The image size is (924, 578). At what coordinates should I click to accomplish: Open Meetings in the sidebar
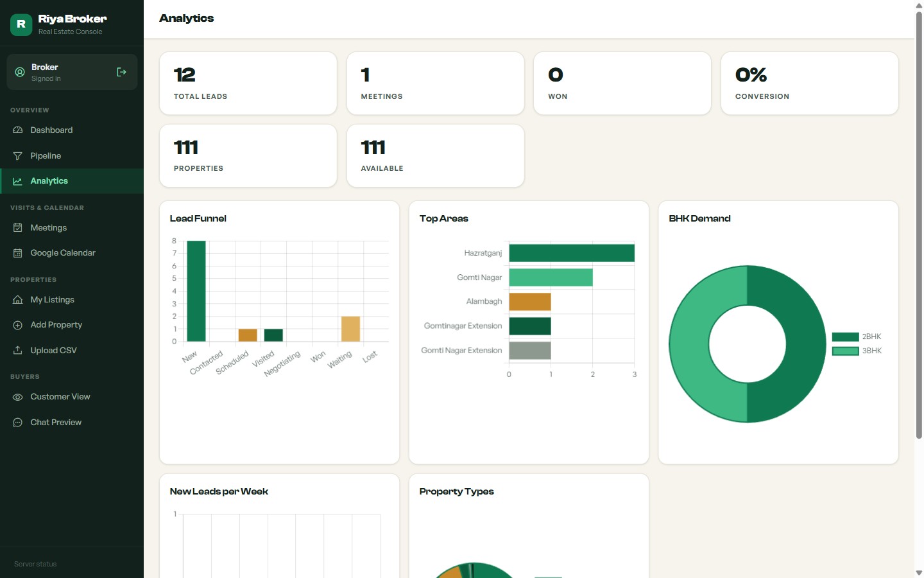pyautogui.click(x=72, y=228)
